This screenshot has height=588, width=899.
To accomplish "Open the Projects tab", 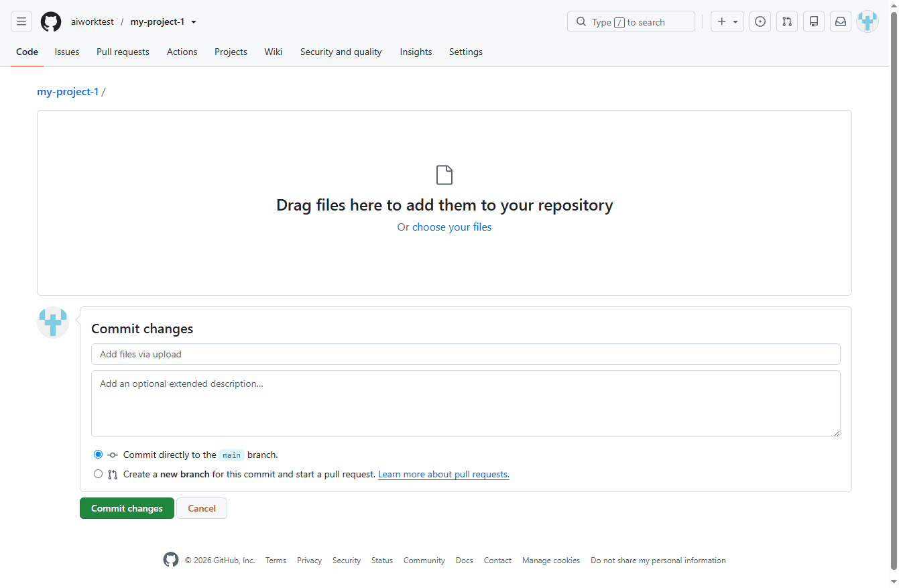I will [x=231, y=52].
